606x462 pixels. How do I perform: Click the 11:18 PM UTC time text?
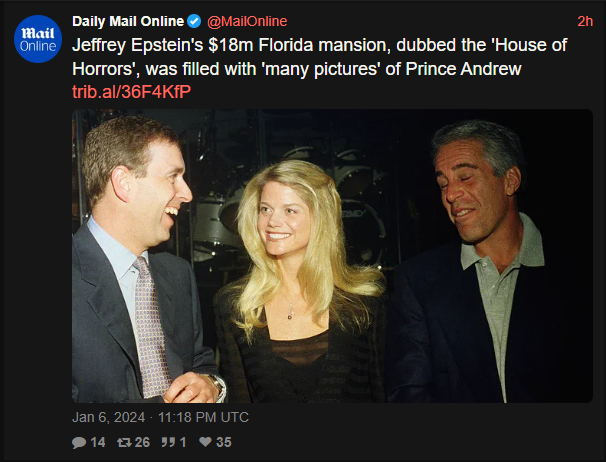[203, 418]
